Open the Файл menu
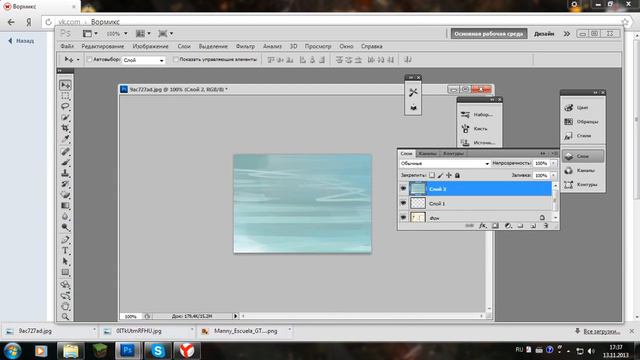640x360 pixels. pyautogui.click(x=67, y=46)
